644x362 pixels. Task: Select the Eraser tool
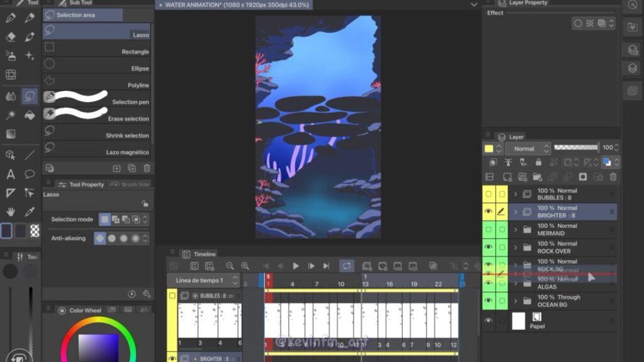[11, 36]
